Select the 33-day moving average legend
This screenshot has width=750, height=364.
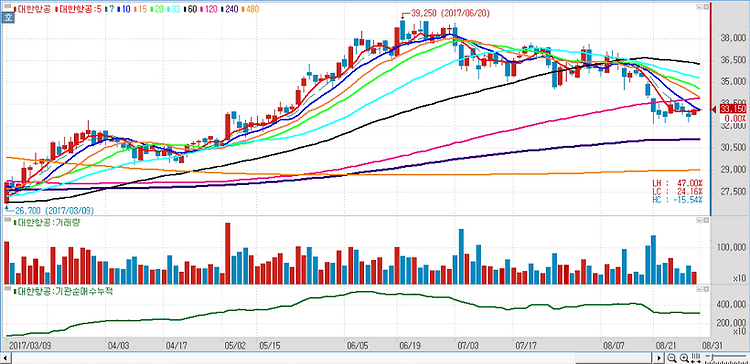click(x=174, y=9)
